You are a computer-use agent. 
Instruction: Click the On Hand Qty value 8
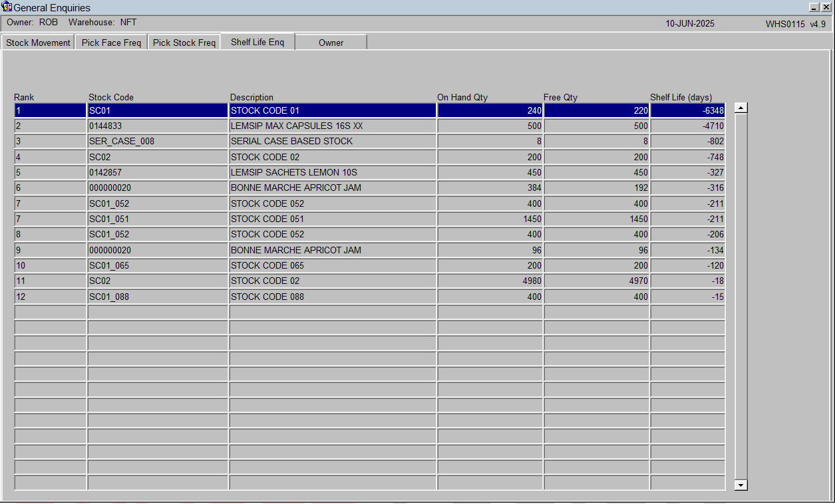[x=490, y=141]
